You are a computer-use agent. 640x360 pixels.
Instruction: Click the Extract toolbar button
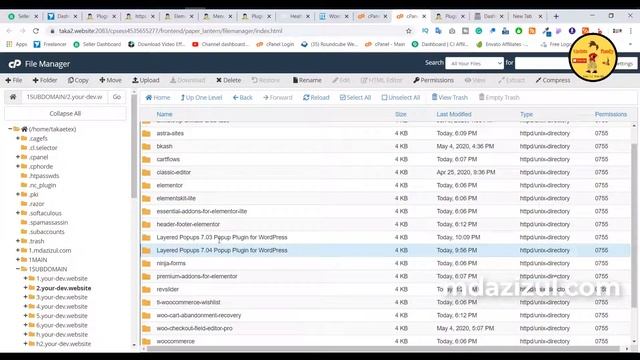[x=511, y=80]
